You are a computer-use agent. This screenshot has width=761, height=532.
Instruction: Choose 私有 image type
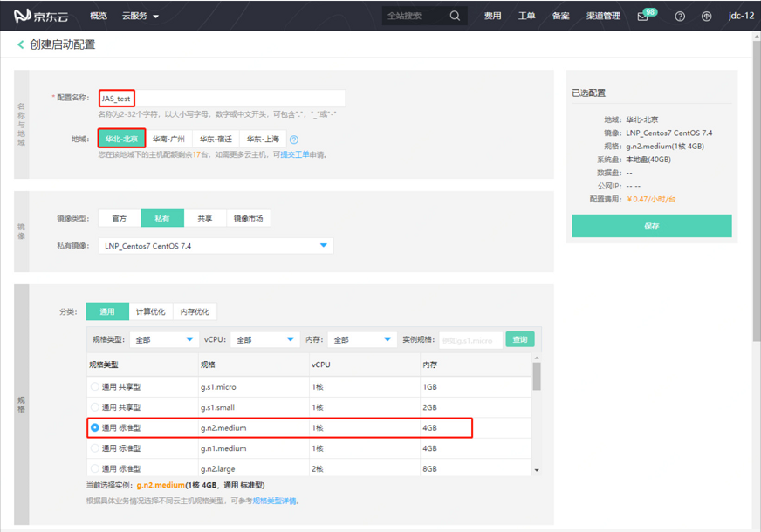click(162, 218)
